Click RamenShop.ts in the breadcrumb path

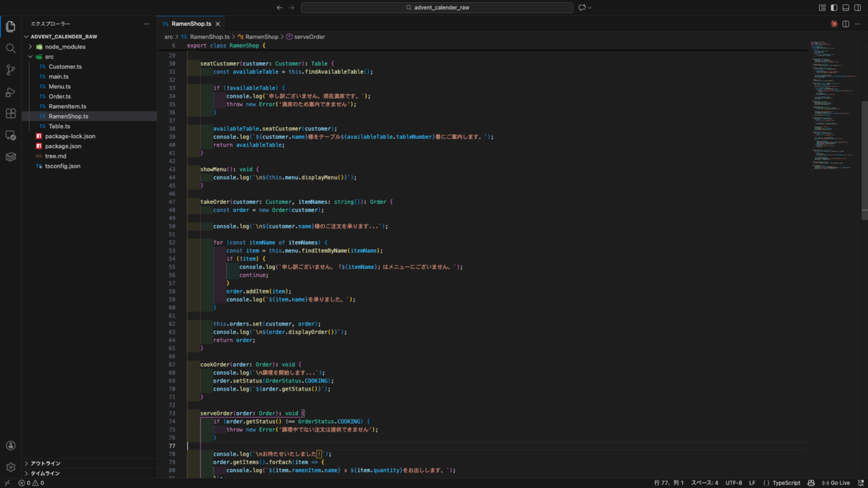point(205,36)
